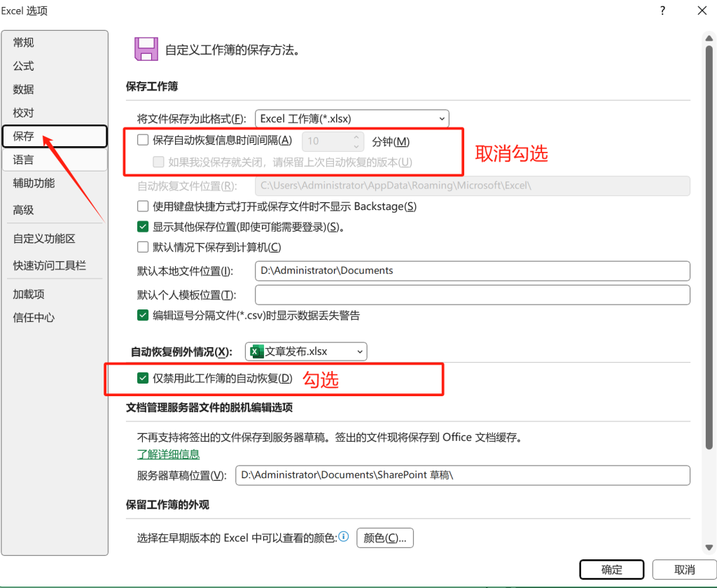The width and height of the screenshot is (717, 588).
Task: Click the 确定 button
Action: coord(611,570)
